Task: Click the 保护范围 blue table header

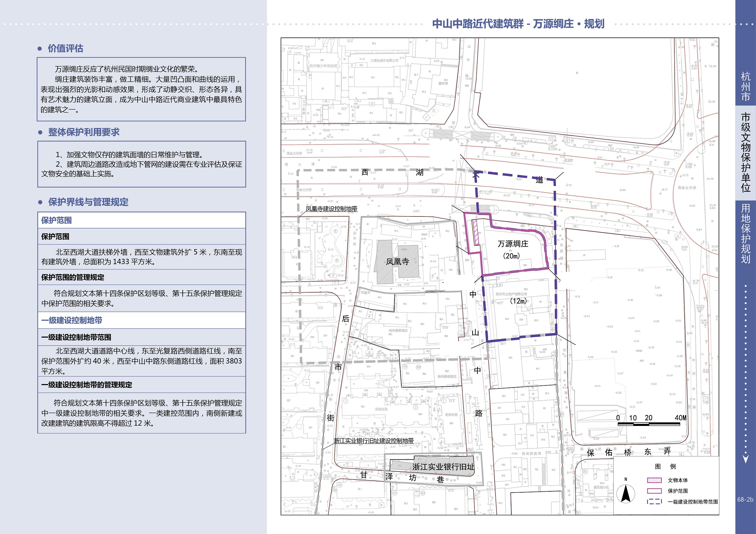Action: point(56,220)
